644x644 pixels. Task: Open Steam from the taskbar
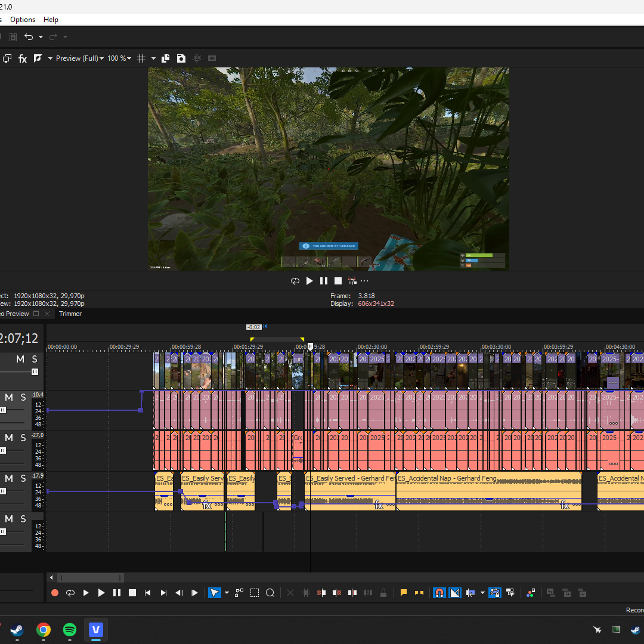tap(17, 630)
